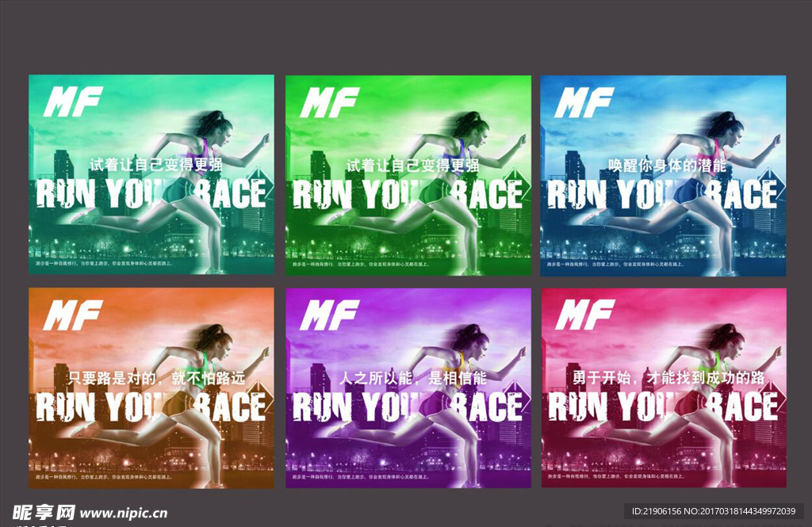
Task: Select the MF logo on the purple poster
Action: tap(329, 315)
